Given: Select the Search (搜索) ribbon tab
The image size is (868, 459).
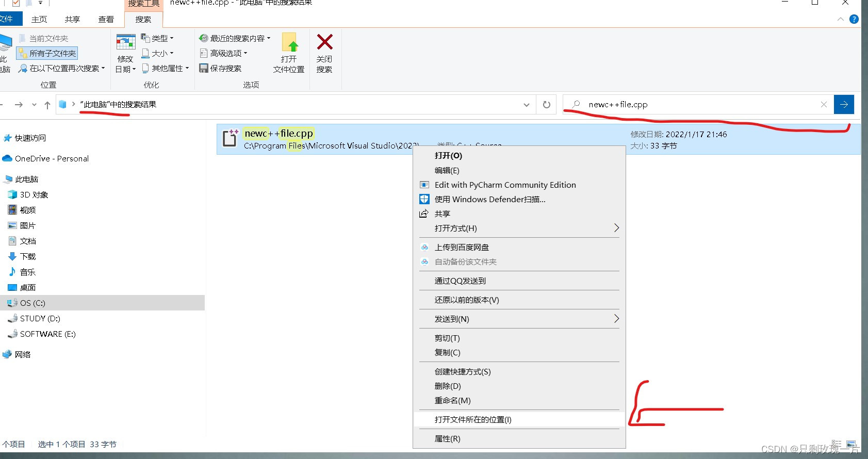Looking at the screenshot, I should pos(143,19).
